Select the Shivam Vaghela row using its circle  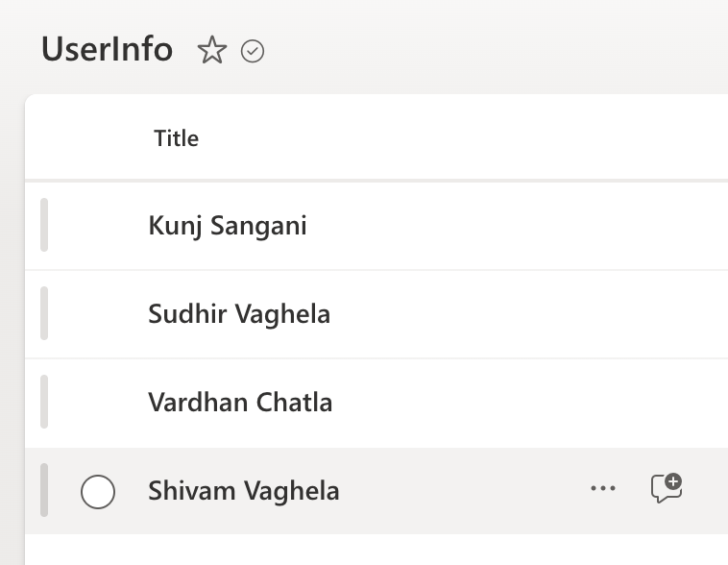point(98,492)
